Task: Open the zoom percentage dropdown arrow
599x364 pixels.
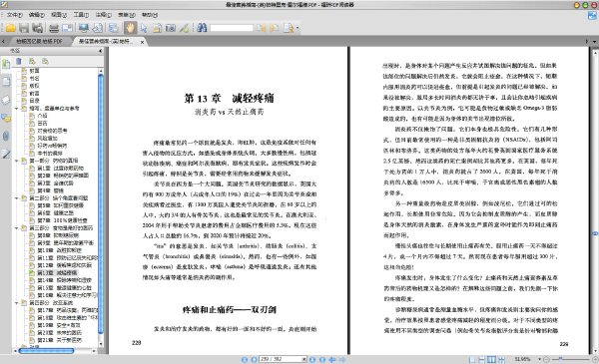Action: point(539,359)
